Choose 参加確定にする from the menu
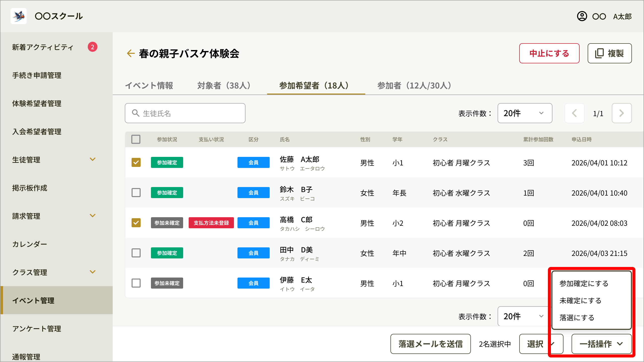This screenshot has height=362, width=644. (x=584, y=284)
